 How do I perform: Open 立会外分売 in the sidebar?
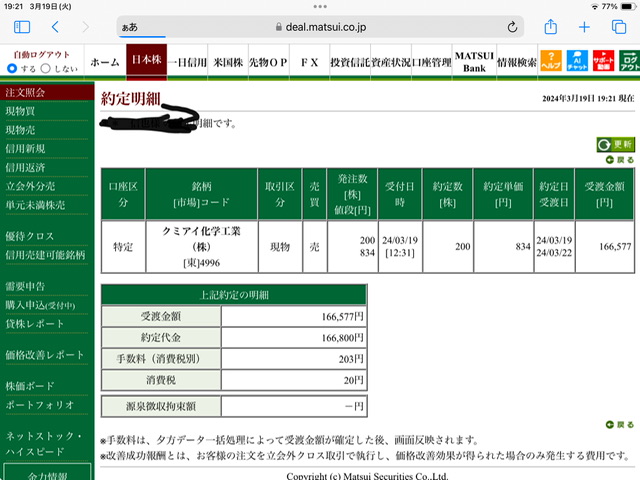click(31, 186)
